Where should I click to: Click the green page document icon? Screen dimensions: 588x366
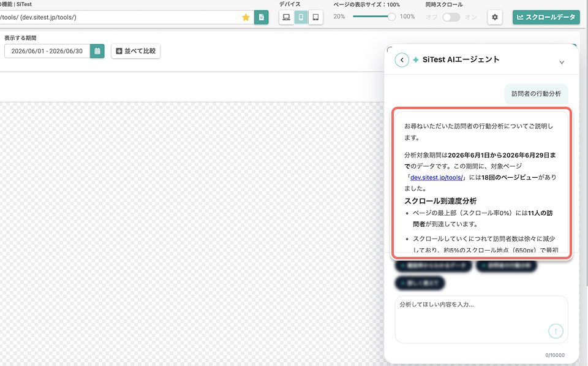(x=262, y=17)
